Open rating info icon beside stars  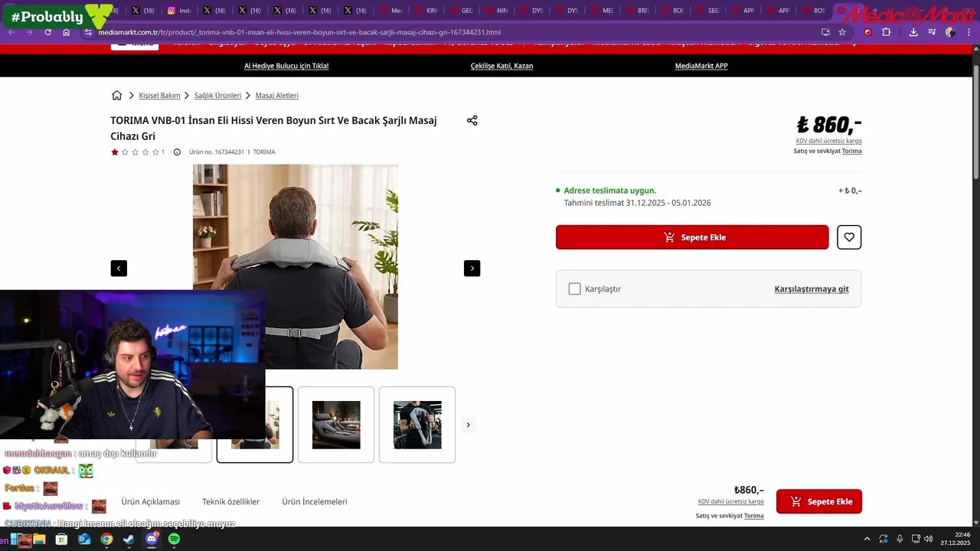point(177,152)
